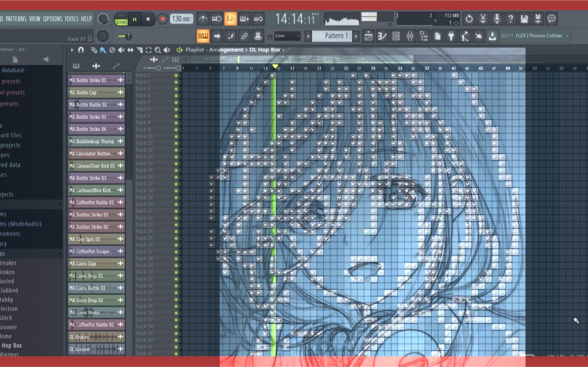Enable wait for input before playing
The image size is (588, 367).
coord(217,19)
